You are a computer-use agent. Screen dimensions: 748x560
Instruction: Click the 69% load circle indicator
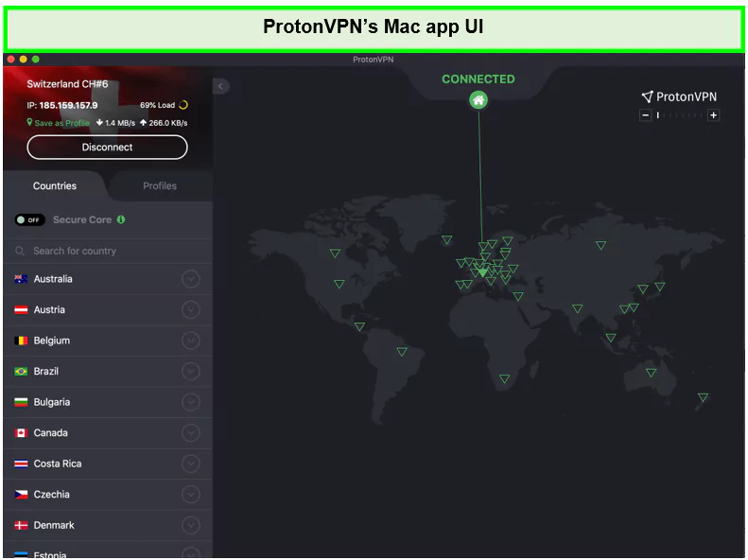click(x=183, y=105)
